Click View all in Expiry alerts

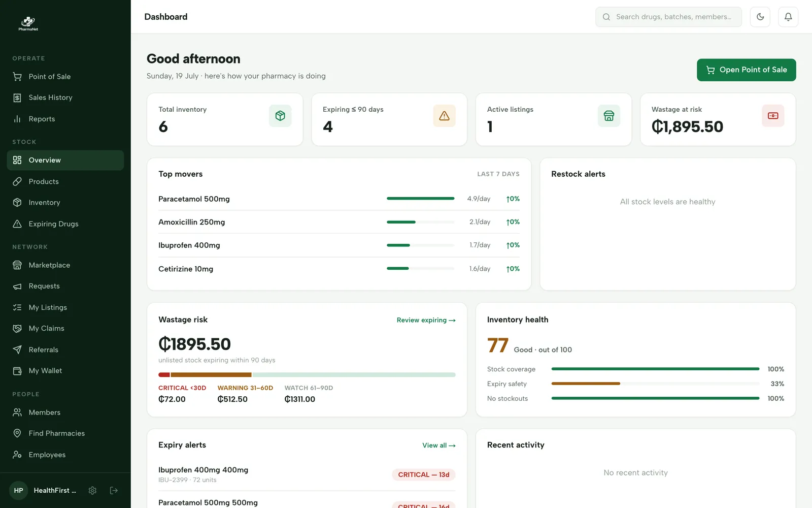439,446
